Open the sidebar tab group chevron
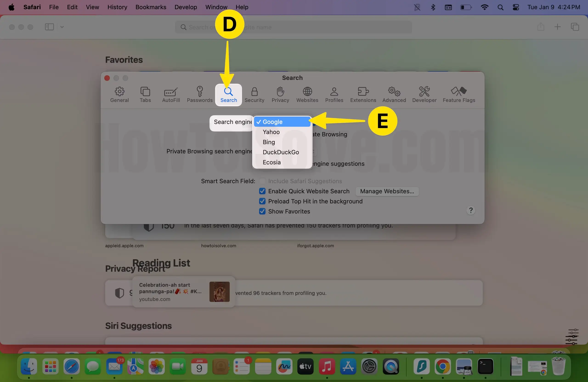This screenshot has width=588, height=382. [62, 27]
